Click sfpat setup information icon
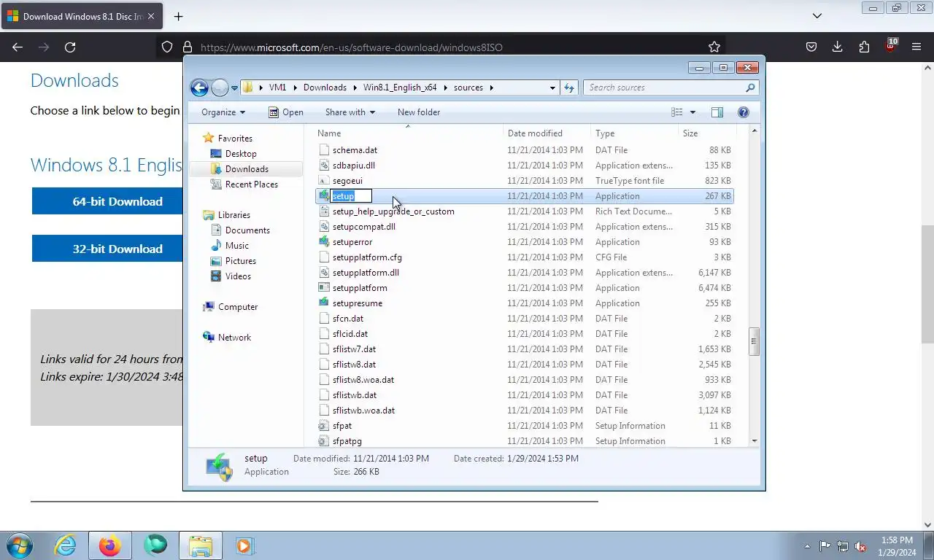The width and height of the screenshot is (934, 560). tap(325, 426)
